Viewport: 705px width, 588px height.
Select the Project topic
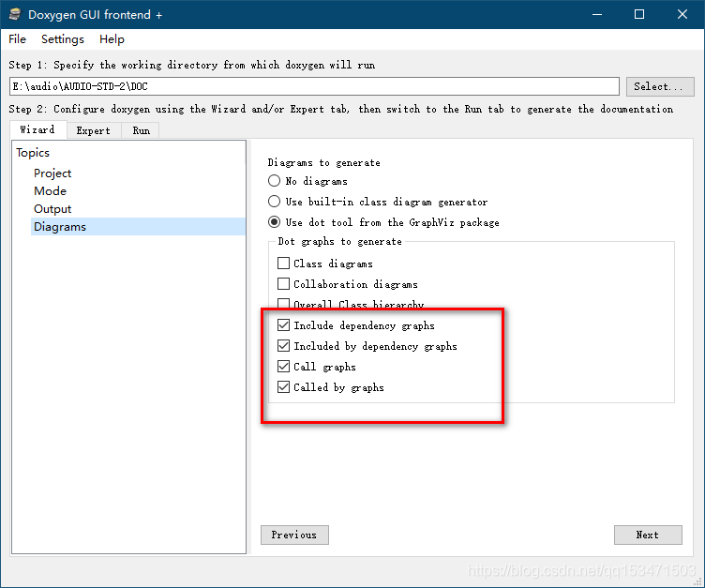coord(52,173)
